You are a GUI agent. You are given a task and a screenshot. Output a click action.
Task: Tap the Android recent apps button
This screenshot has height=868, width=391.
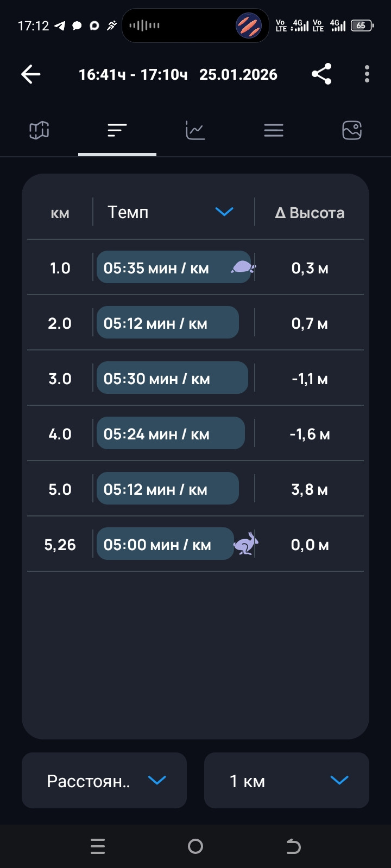(x=98, y=846)
